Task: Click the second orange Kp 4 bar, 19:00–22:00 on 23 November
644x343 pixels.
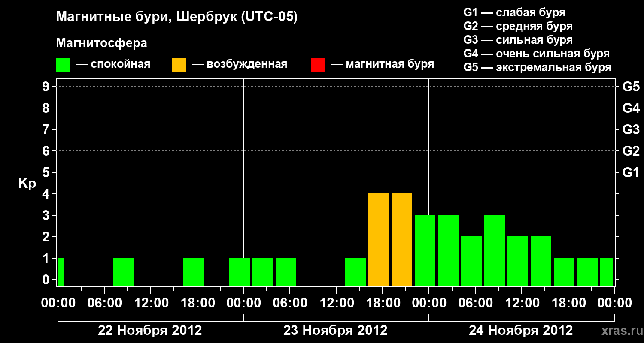Action: [402, 240]
